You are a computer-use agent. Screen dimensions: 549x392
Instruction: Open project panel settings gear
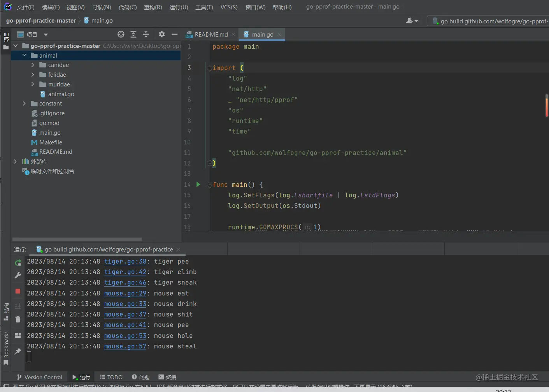[162, 34]
